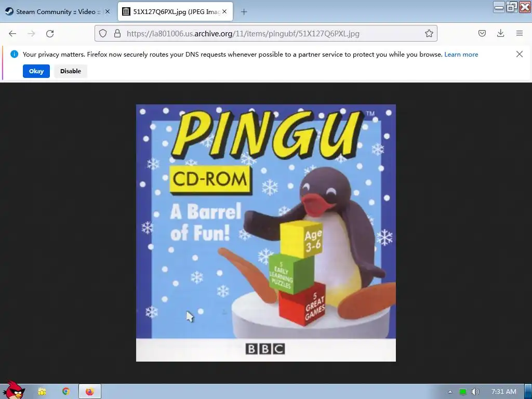The width and height of the screenshot is (532, 399).
Task: Select the 51X127Q6PXL.jpg image tab
Action: [x=175, y=11]
